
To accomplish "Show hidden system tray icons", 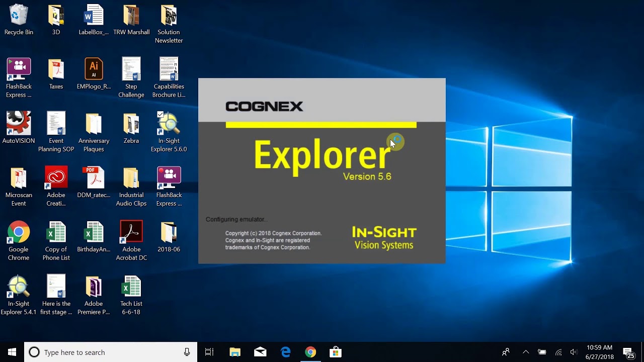I will coord(526,352).
